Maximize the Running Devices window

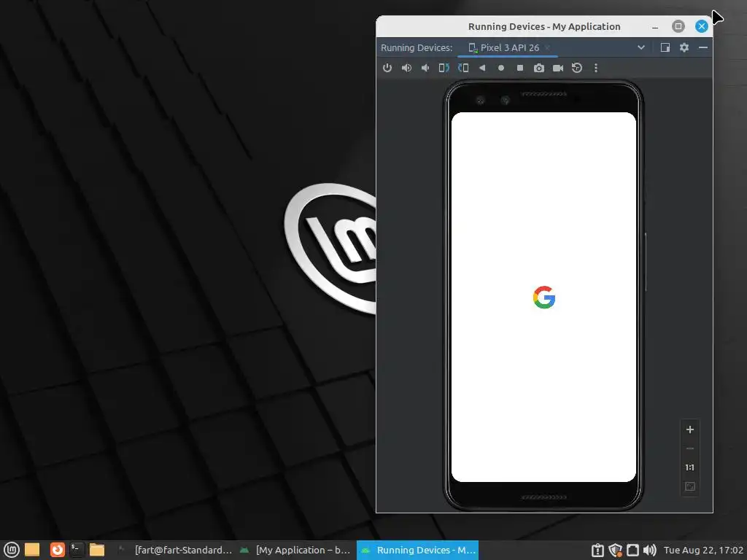coord(678,26)
